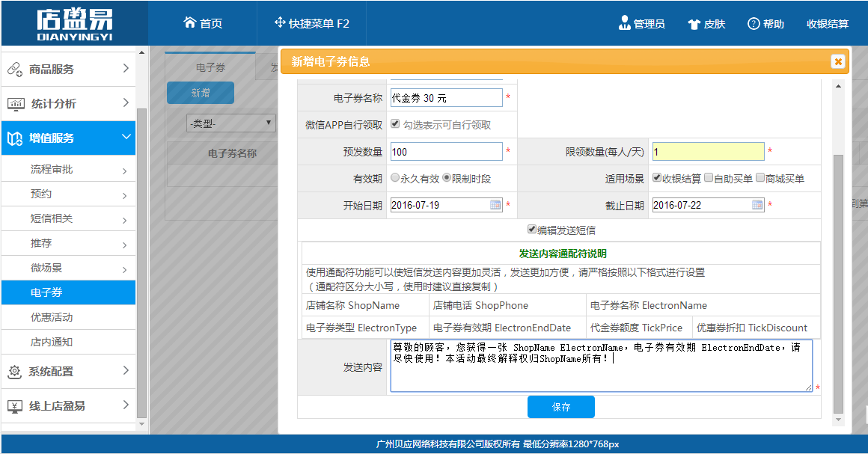Click the 电子券名称 input field
This screenshot has height=454, width=868.
446,98
